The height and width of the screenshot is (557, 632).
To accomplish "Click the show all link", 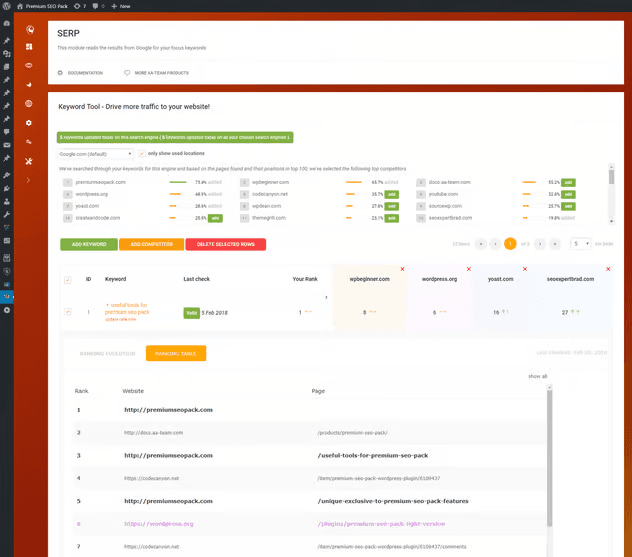I will click(x=538, y=376).
